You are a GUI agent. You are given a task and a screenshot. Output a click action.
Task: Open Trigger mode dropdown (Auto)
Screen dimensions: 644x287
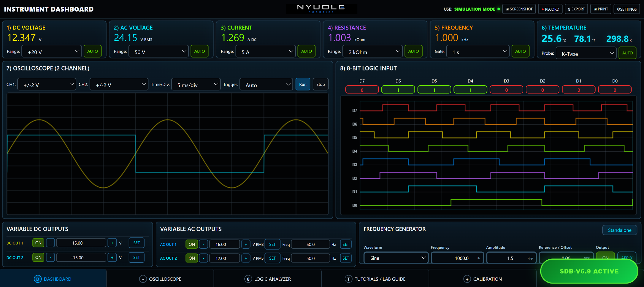[266, 84]
